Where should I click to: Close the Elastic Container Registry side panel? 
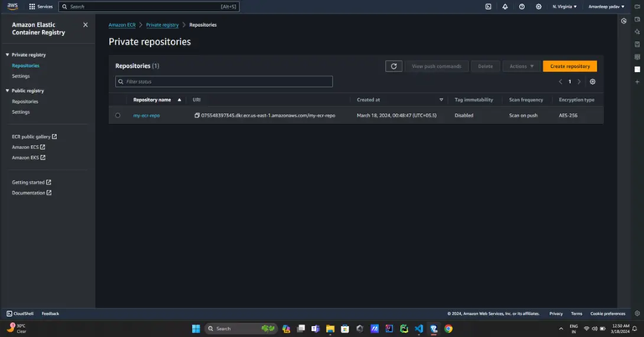pyautogui.click(x=86, y=24)
